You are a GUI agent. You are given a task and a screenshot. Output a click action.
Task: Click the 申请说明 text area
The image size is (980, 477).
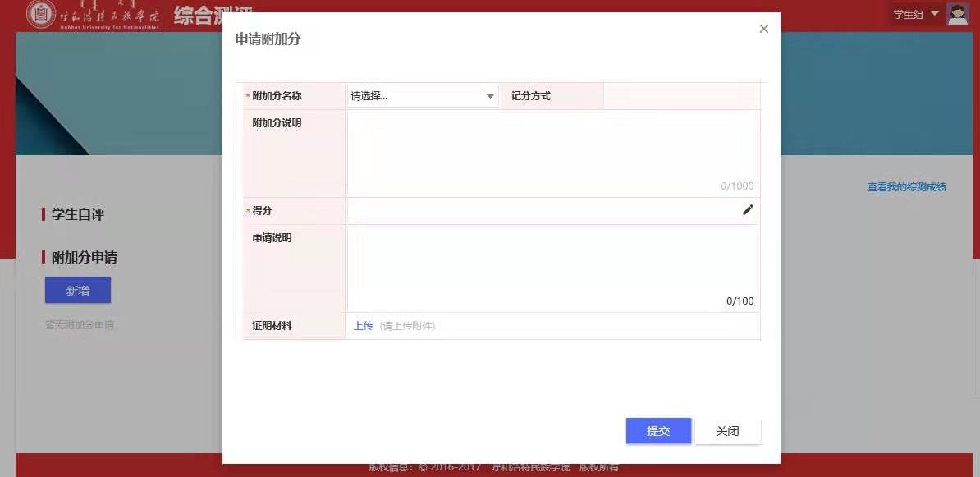click(x=552, y=268)
